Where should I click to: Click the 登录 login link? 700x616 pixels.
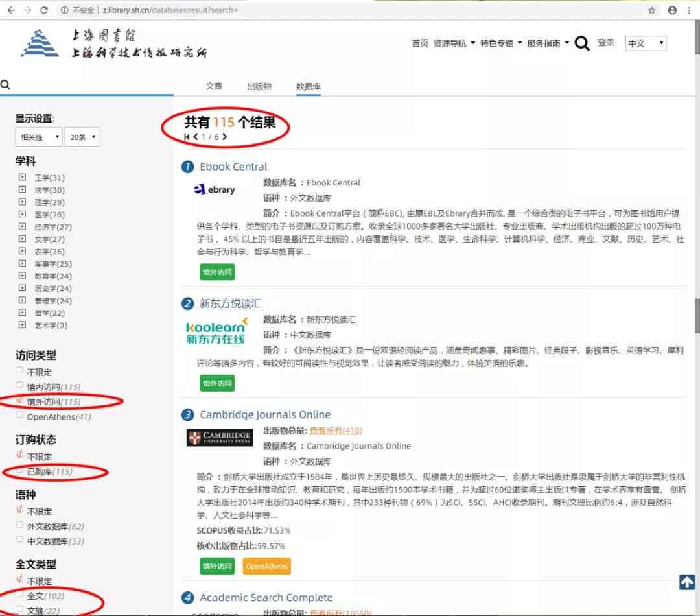(x=606, y=43)
